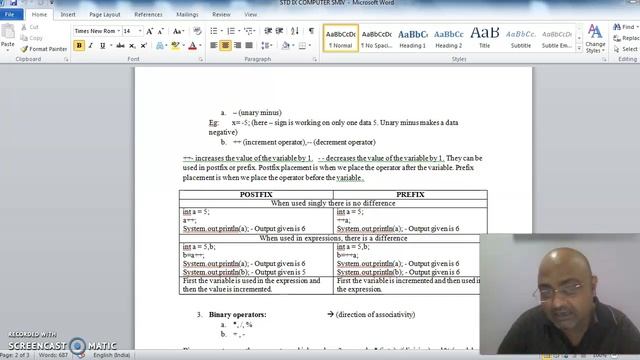Click the Page 2 of 3 indicator
The height and width of the screenshot is (360, 640).
(16, 355)
